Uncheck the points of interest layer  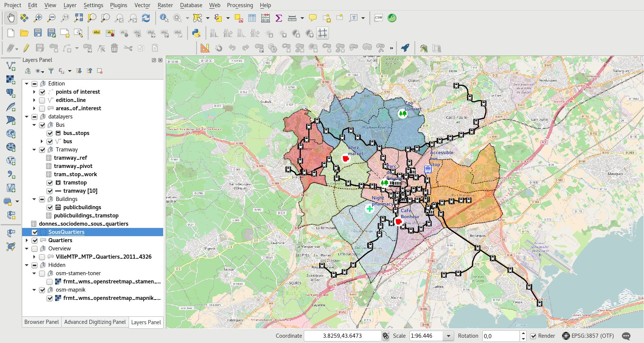[42, 92]
